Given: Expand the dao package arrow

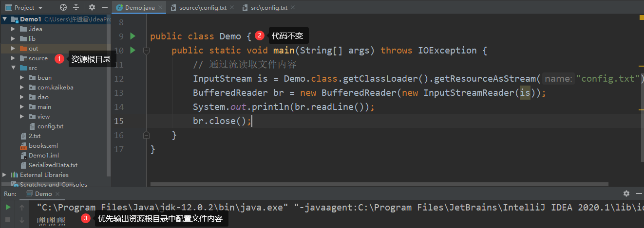Looking at the screenshot, I should [22, 97].
